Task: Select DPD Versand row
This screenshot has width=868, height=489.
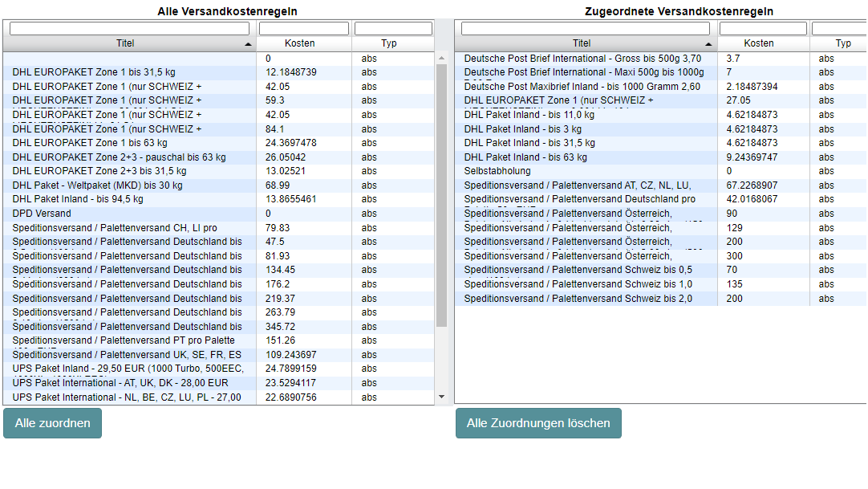Action: point(219,214)
